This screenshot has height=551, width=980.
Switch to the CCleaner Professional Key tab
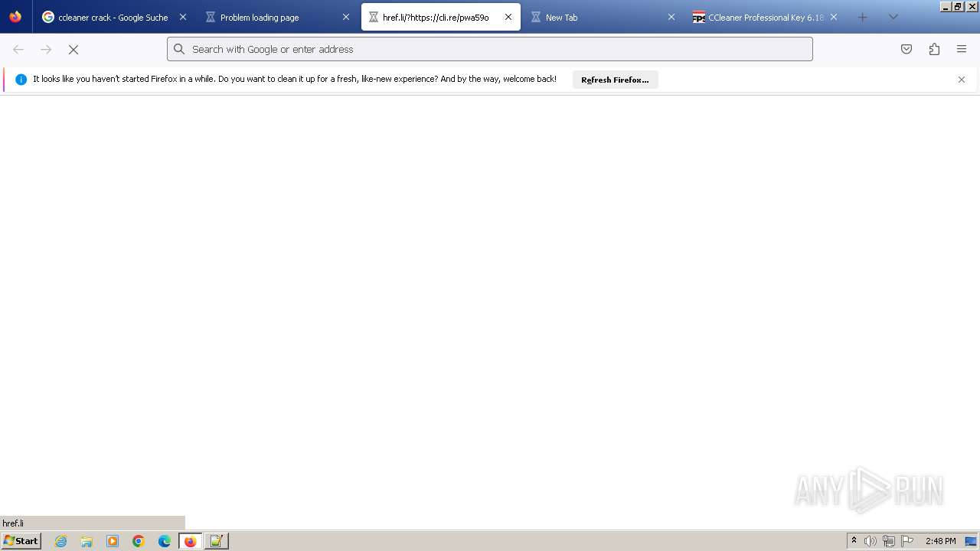(x=766, y=17)
